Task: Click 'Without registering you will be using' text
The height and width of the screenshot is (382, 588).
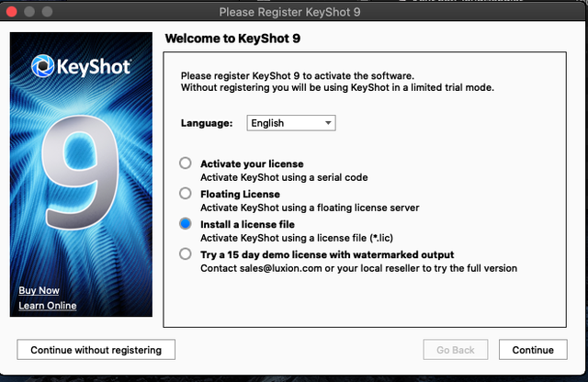Action: 337,87
